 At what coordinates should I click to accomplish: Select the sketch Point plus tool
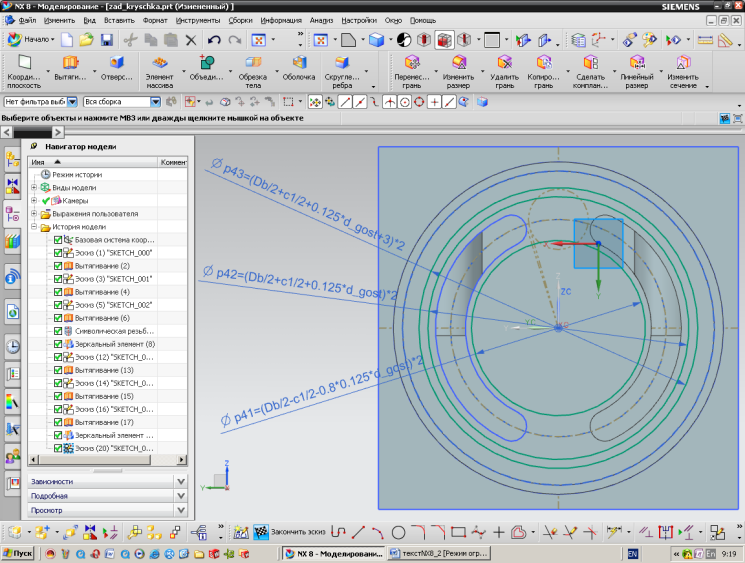tap(498, 532)
